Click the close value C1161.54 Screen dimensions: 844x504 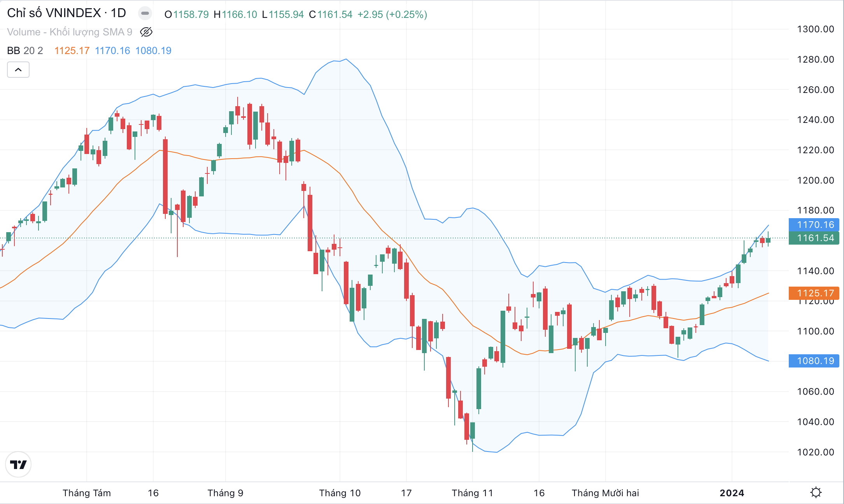tap(331, 14)
